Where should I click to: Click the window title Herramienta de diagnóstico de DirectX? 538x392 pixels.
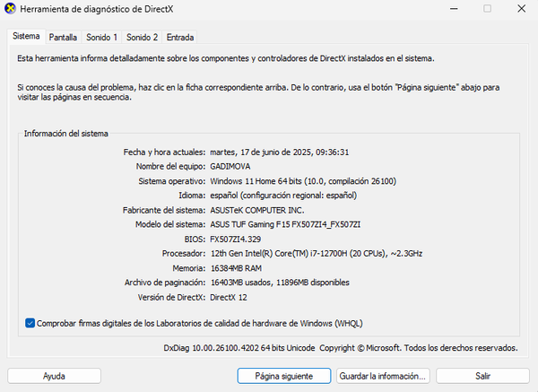click(x=97, y=9)
